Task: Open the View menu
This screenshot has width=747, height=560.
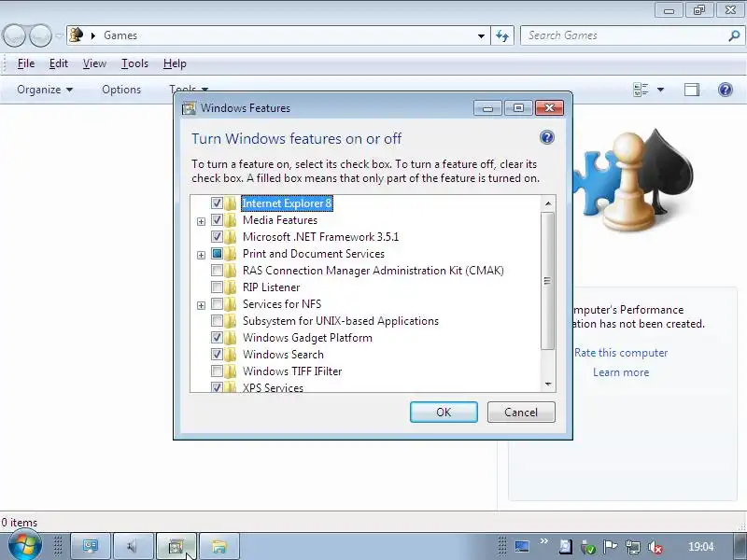Action: point(94,63)
